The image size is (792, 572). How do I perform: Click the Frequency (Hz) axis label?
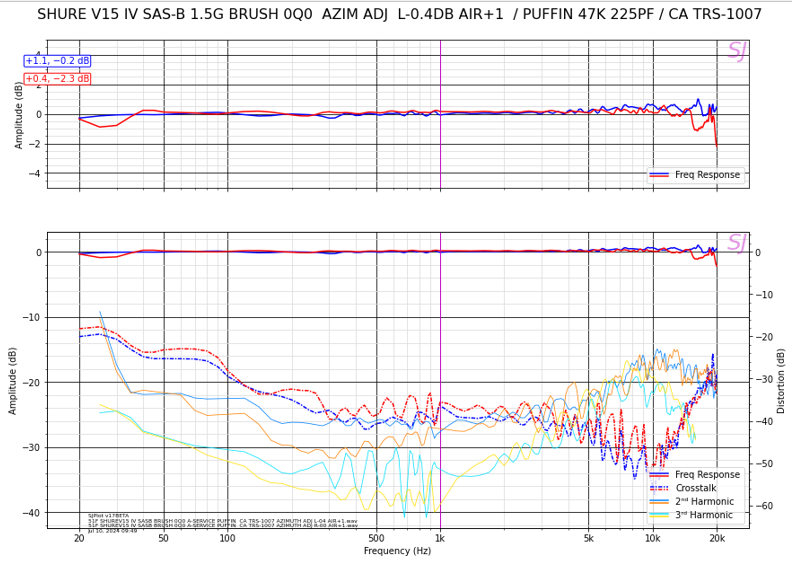point(397,551)
